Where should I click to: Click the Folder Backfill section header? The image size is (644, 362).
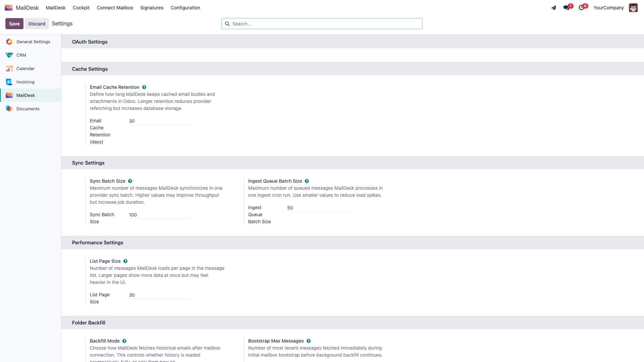click(x=89, y=323)
